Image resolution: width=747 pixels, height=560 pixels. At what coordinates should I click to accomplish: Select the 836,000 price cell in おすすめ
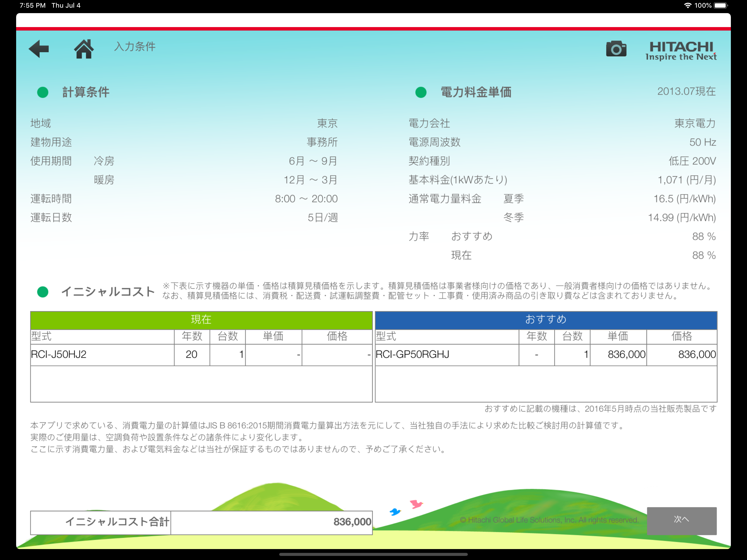point(682,354)
